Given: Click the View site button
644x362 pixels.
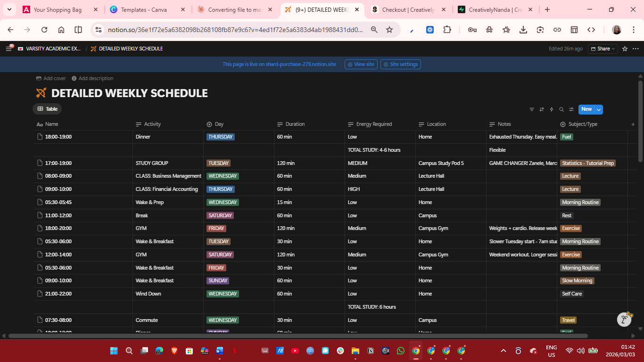Looking at the screenshot, I should pos(361,64).
